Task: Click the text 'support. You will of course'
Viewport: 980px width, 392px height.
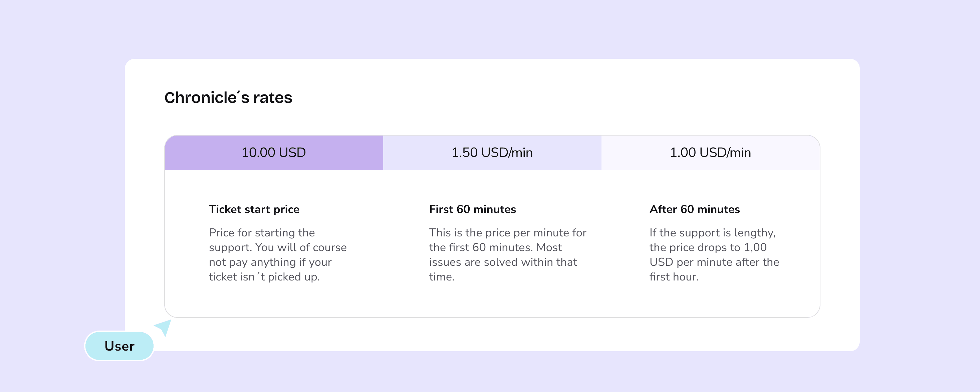Action: (x=278, y=247)
